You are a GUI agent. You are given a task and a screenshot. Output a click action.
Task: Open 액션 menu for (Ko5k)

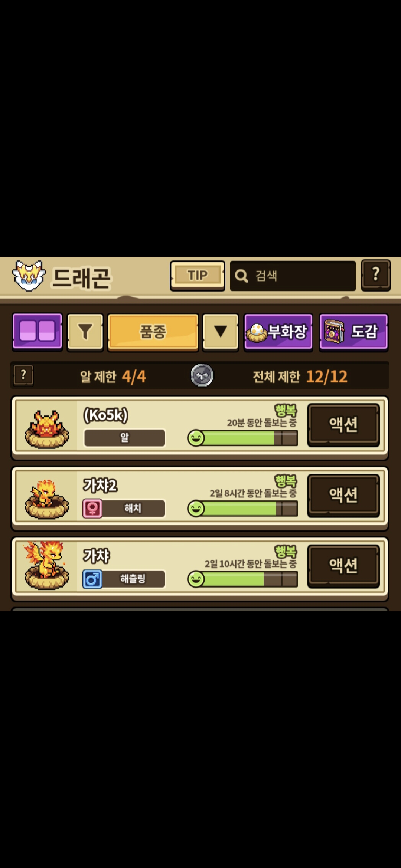(343, 424)
